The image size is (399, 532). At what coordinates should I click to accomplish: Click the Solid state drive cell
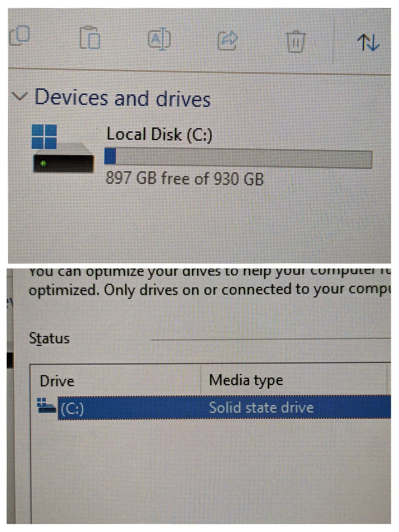click(x=261, y=407)
